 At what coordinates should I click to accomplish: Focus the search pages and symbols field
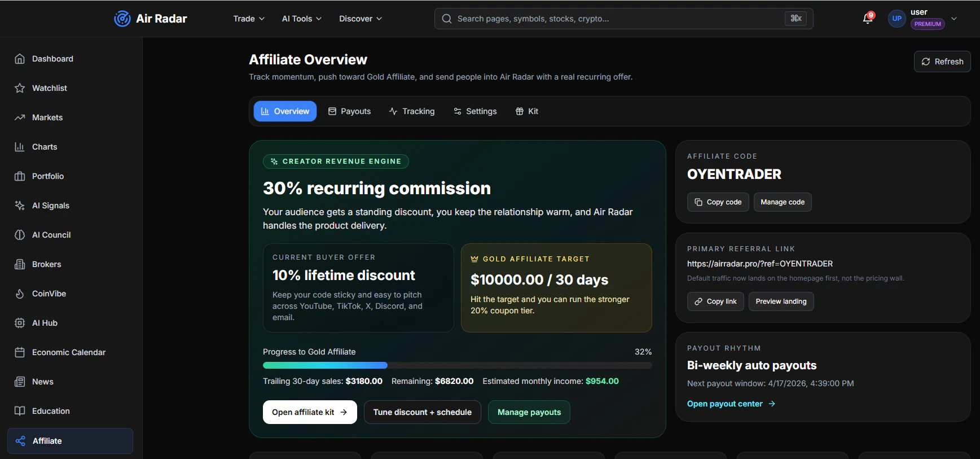pos(623,19)
